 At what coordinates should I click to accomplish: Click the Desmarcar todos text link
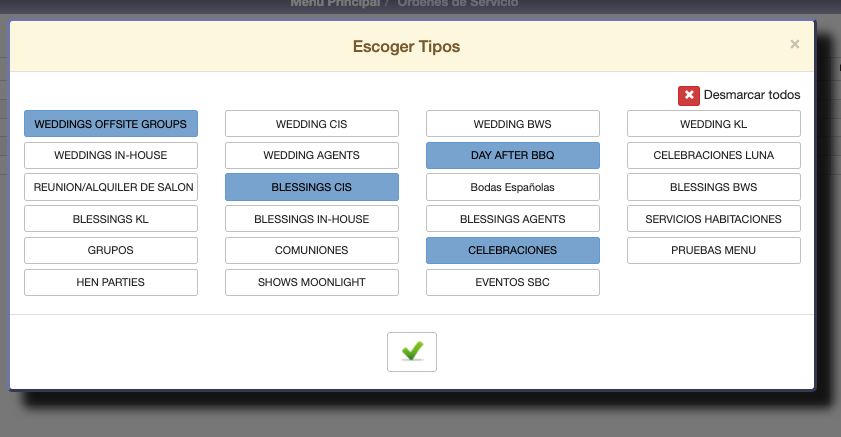pyautogui.click(x=752, y=95)
